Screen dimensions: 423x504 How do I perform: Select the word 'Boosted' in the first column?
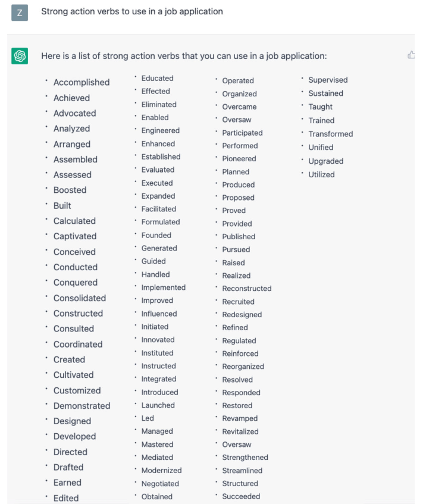[70, 190]
